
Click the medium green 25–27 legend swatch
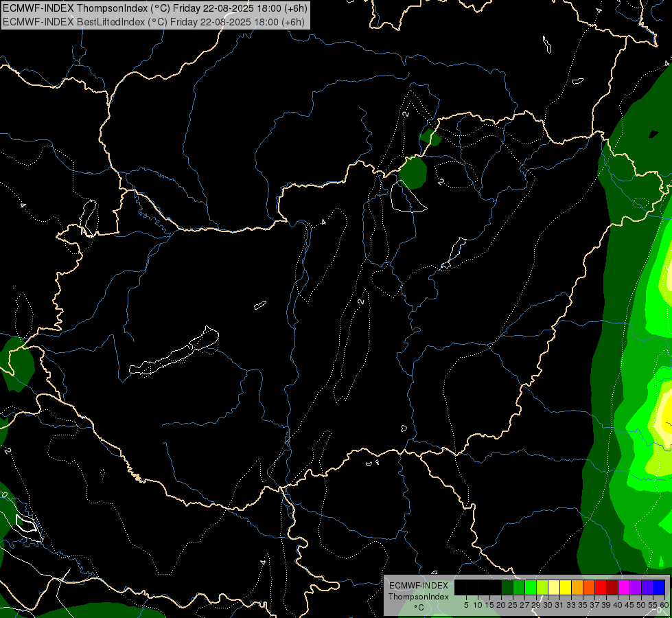coord(518,587)
